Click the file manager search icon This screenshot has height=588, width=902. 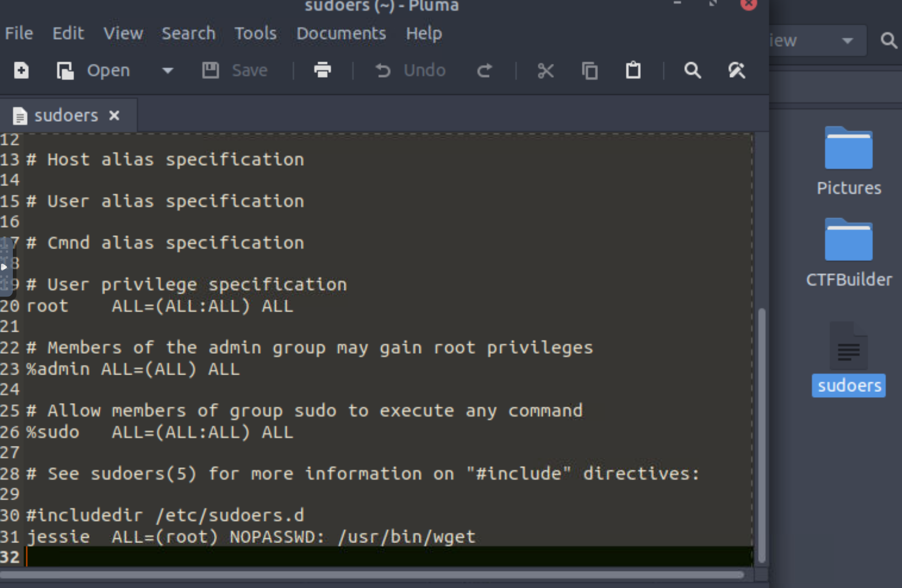(x=888, y=41)
